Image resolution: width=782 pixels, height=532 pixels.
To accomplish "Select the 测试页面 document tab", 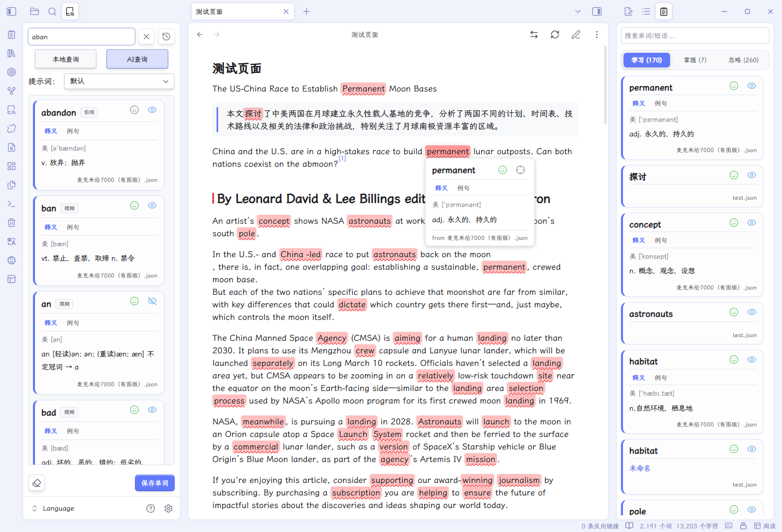I will (243, 11).
